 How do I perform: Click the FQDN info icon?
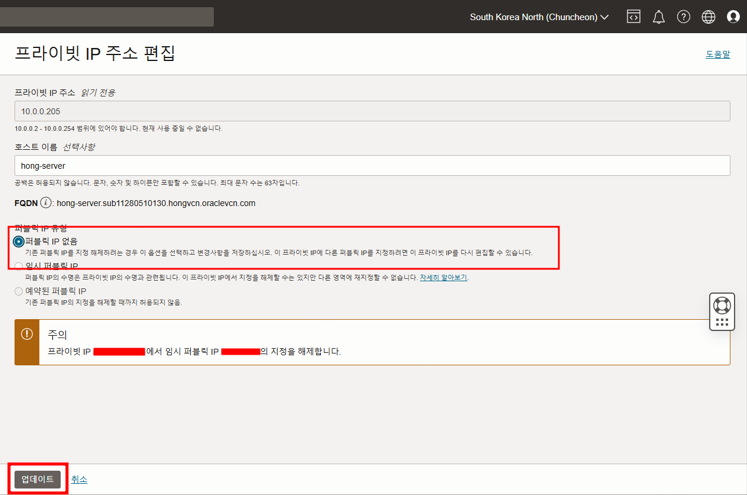click(46, 203)
